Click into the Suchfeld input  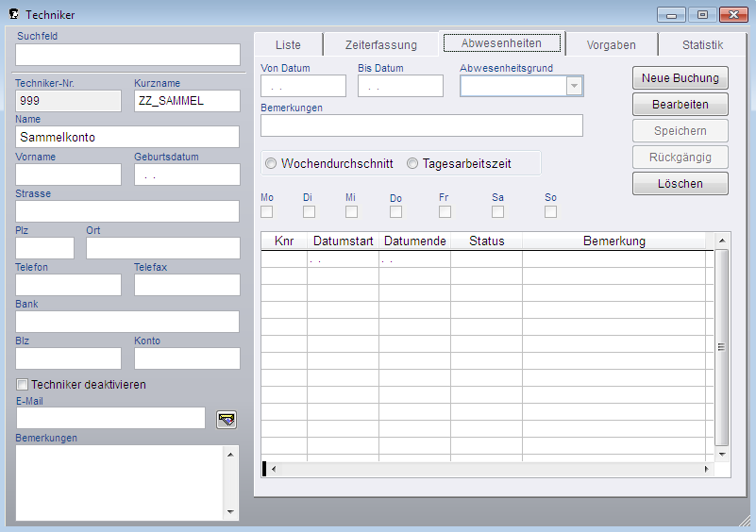127,55
